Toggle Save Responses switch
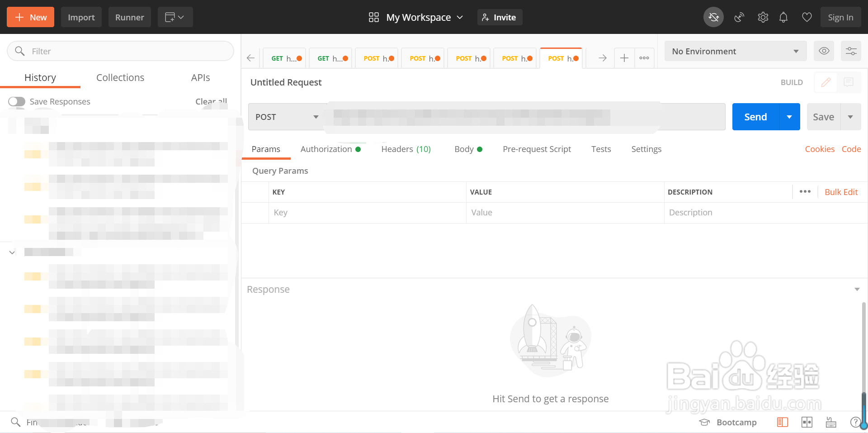The image size is (868, 433). tap(17, 101)
